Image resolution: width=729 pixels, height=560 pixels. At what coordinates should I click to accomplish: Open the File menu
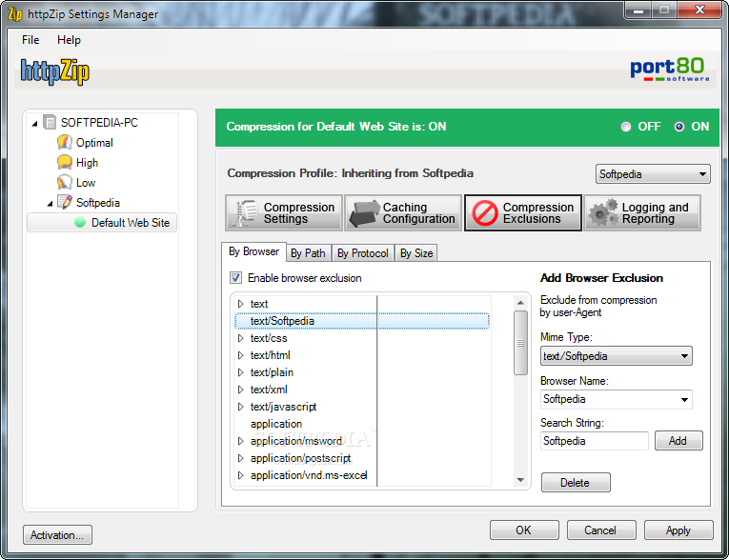click(30, 40)
